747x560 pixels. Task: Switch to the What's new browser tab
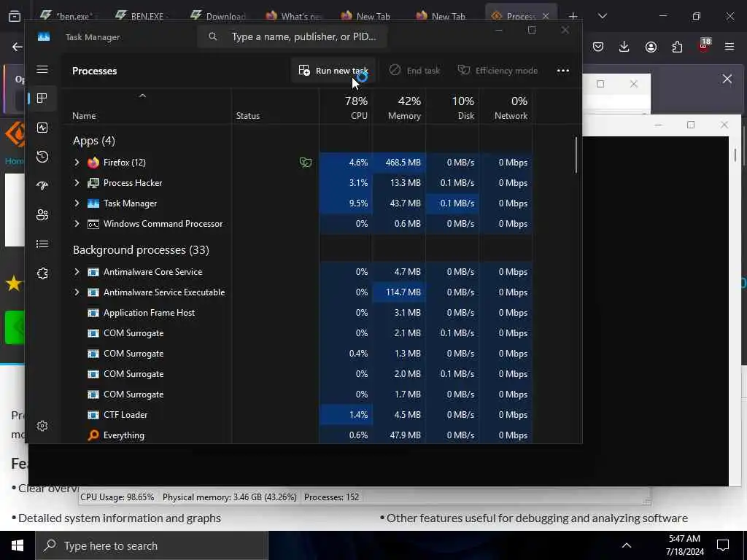point(294,16)
